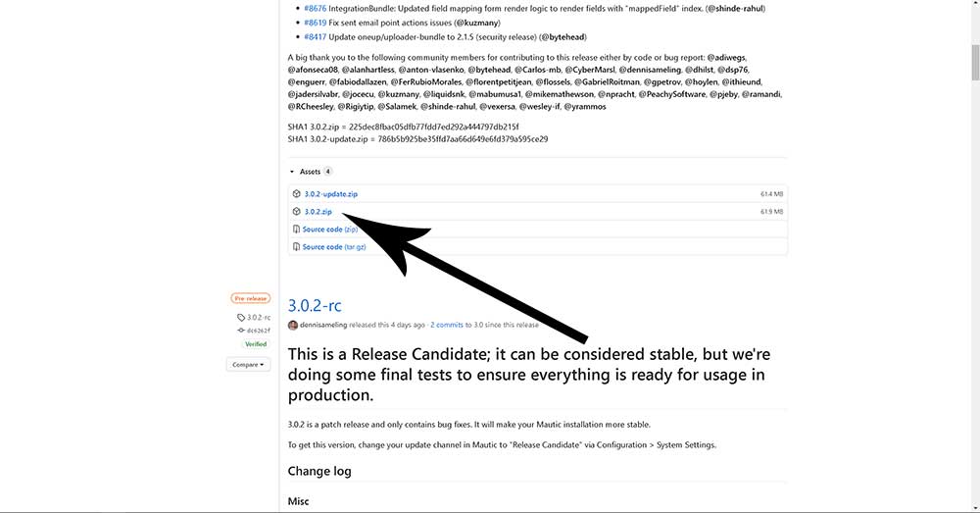The height and width of the screenshot is (513, 980).
Task: Click the commit icon beside dc6262f
Action: pos(241,331)
